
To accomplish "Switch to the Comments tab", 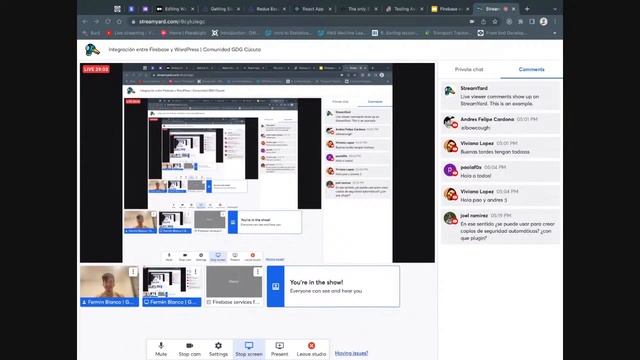I will pos(531,69).
